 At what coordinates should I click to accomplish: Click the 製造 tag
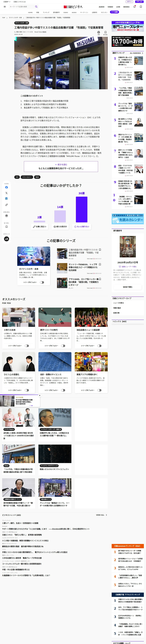point(37,177)
